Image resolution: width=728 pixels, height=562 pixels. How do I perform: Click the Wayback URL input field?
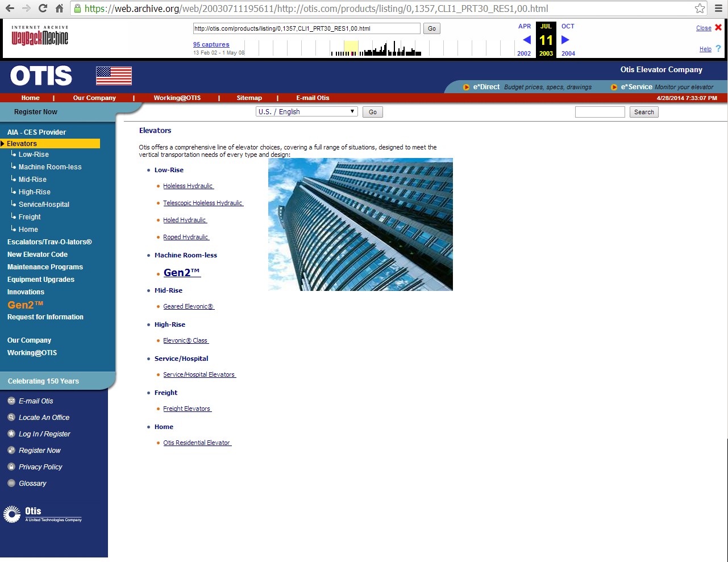click(307, 28)
